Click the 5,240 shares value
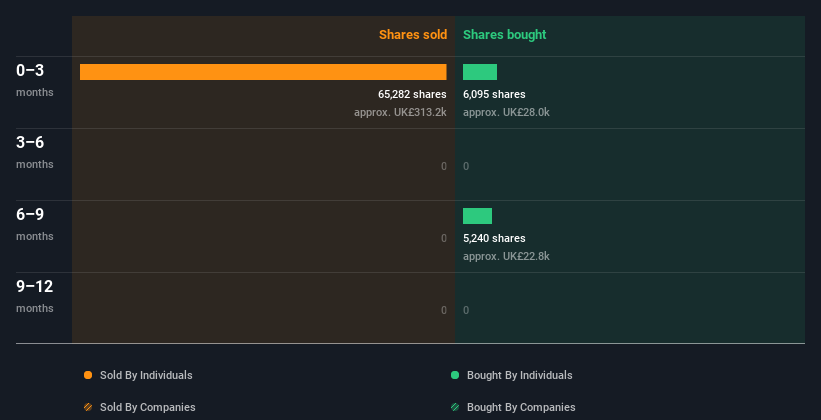This screenshot has width=821, height=420. click(x=494, y=238)
